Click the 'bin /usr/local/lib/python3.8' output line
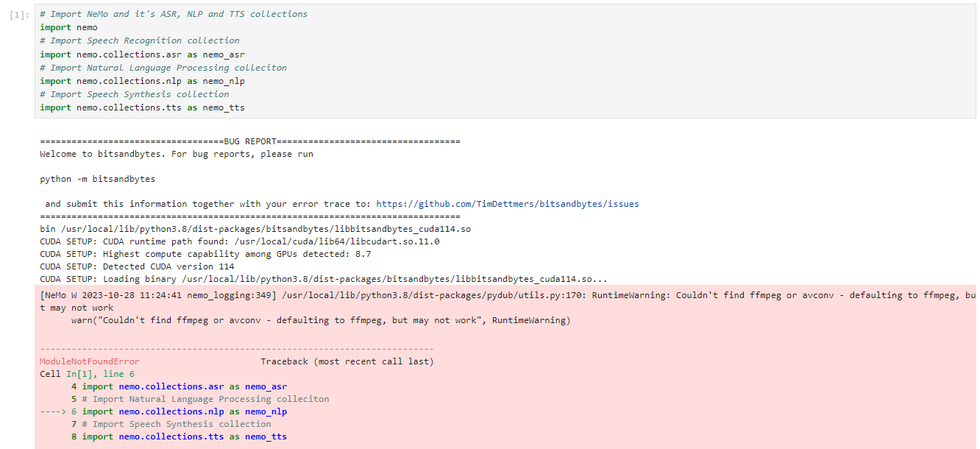 (x=255, y=229)
